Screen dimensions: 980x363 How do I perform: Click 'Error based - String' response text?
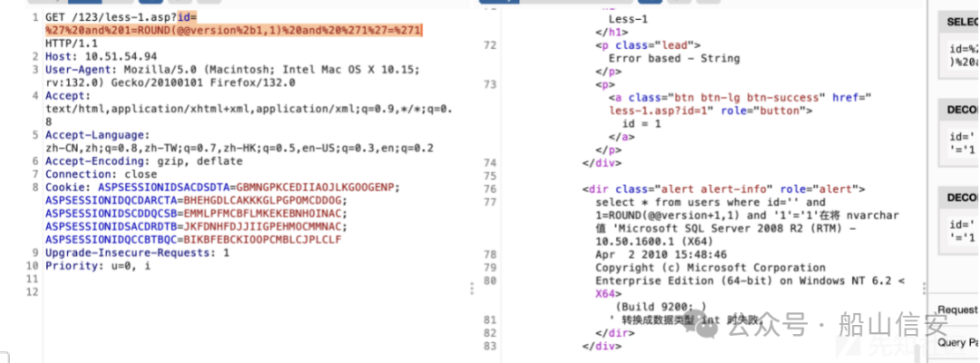tap(674, 58)
